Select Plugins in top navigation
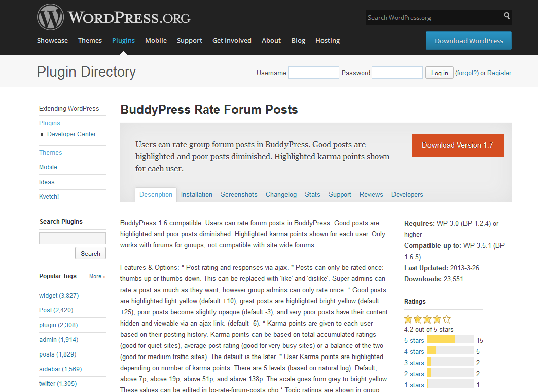 click(x=124, y=40)
